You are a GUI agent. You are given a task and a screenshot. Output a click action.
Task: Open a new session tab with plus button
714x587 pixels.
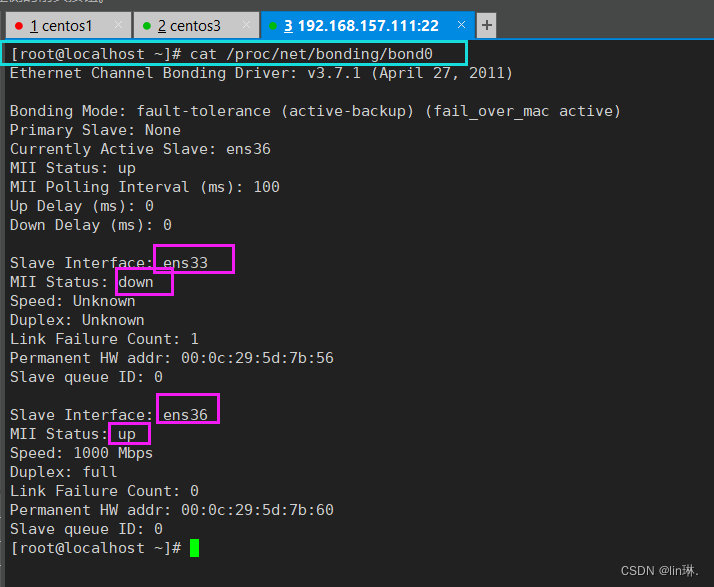(487, 25)
